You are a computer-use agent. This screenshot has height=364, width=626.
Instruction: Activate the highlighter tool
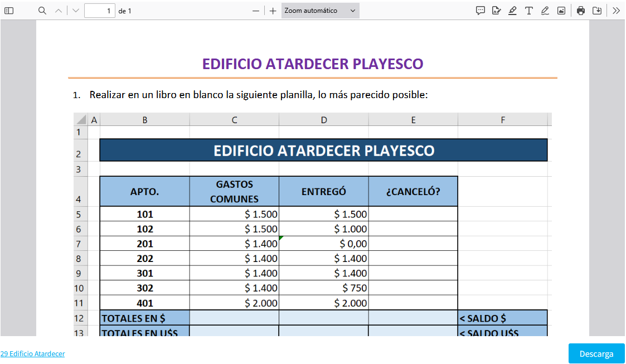[x=512, y=11]
